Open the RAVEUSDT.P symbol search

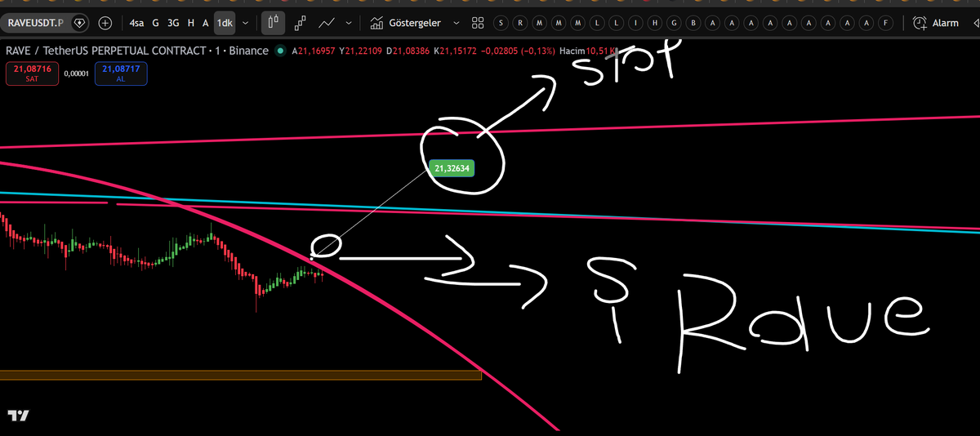coord(34,23)
